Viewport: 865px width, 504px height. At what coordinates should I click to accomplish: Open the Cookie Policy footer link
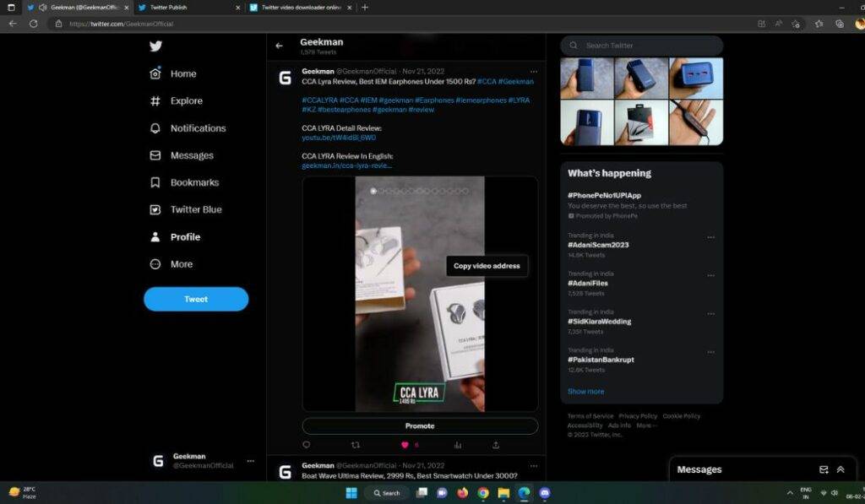pyautogui.click(x=682, y=416)
